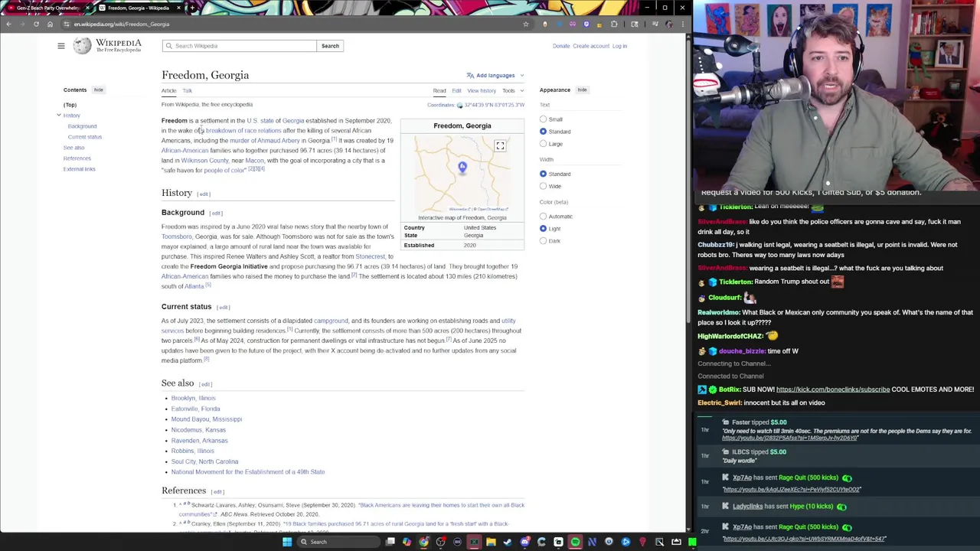Open Spotify from the taskbar

575,542
